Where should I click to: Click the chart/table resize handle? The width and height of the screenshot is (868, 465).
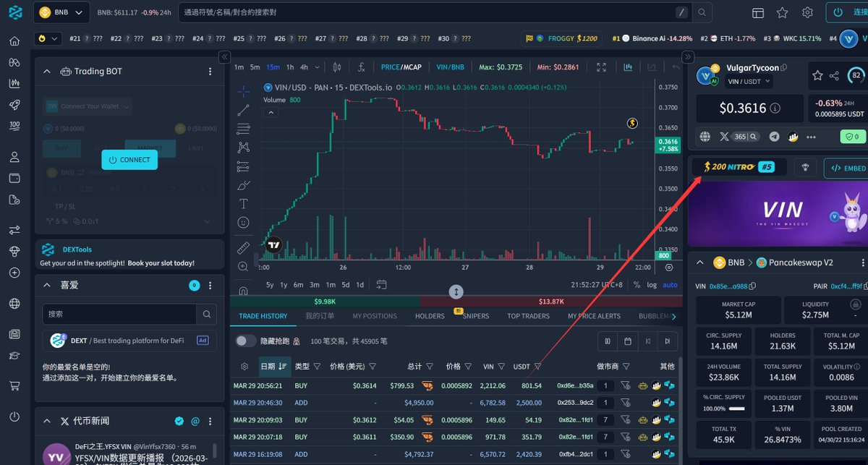click(x=456, y=291)
